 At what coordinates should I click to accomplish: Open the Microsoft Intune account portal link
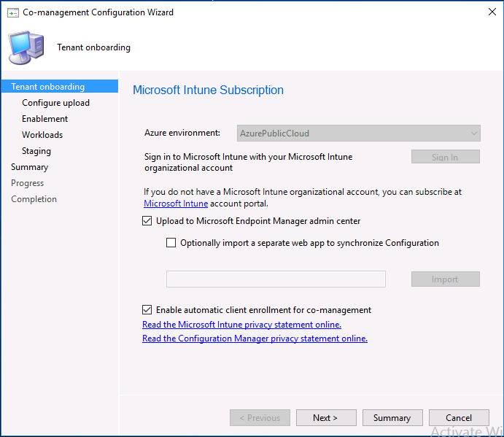click(x=176, y=204)
